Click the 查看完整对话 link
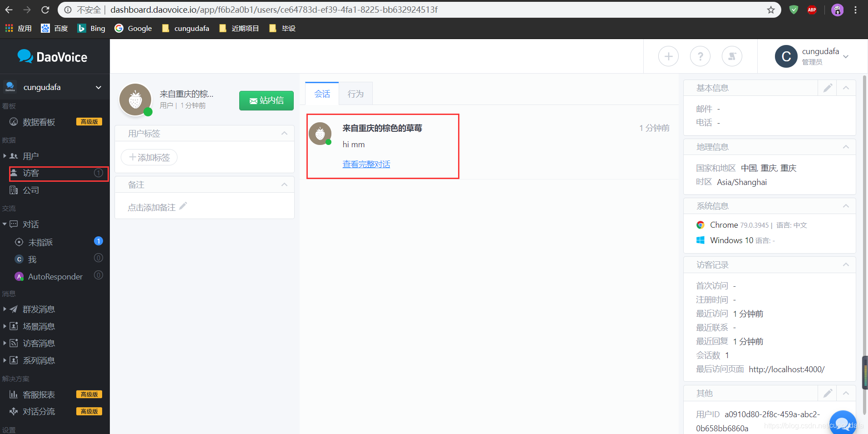Viewport: 868px width, 434px height. click(x=366, y=164)
